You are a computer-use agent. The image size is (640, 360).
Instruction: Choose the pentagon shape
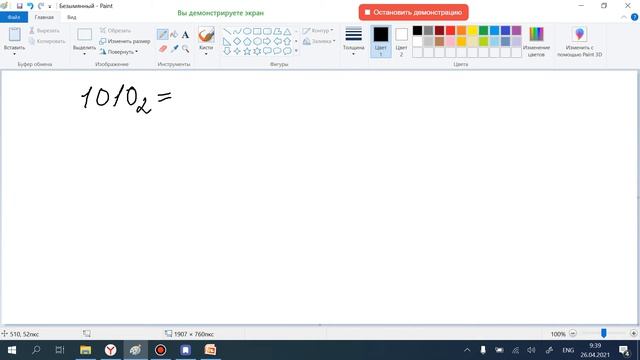(247, 41)
